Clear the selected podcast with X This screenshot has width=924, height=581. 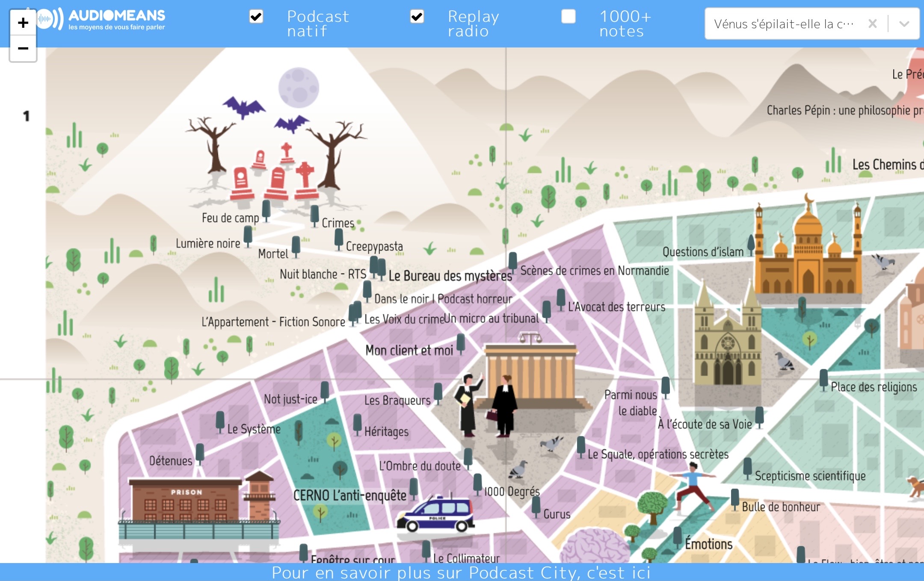(x=872, y=24)
